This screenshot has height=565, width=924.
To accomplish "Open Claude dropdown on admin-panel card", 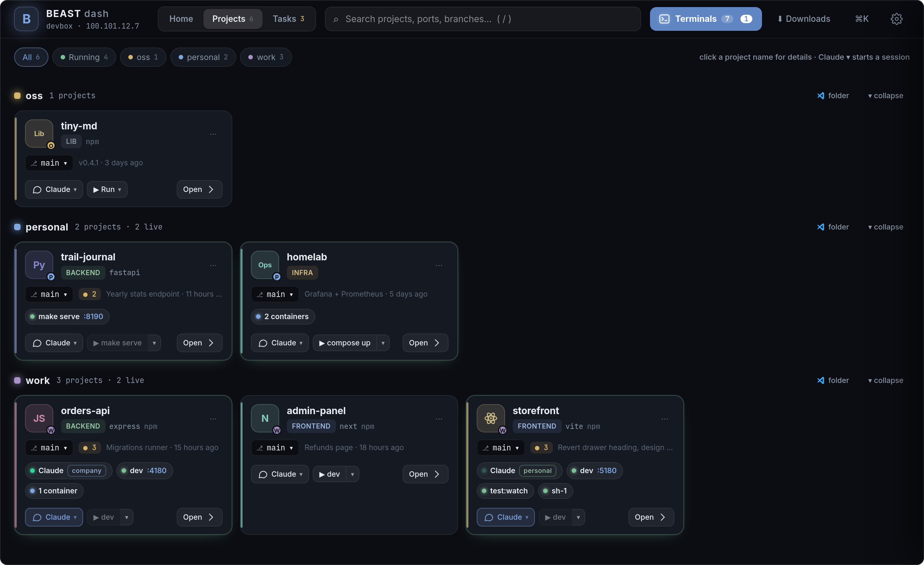I will [x=280, y=474].
